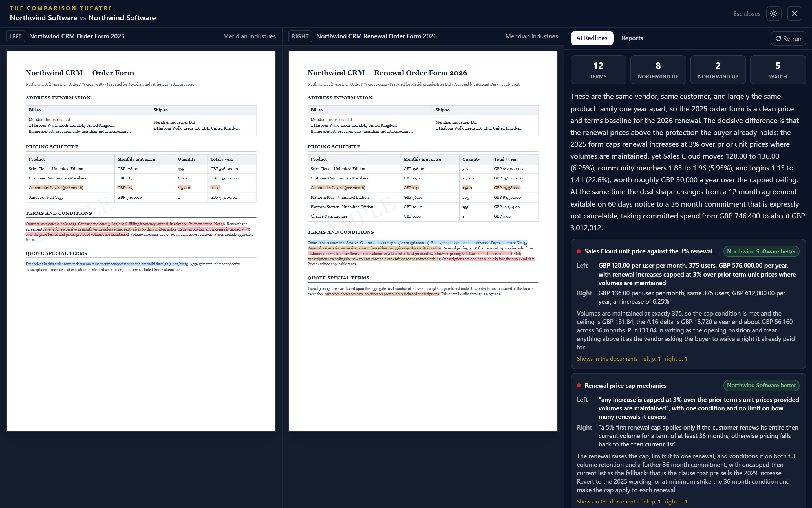The height and width of the screenshot is (508, 812).
Task: Click the 'Northwind CRM Order Form 2025' pane title
Action: (77, 36)
